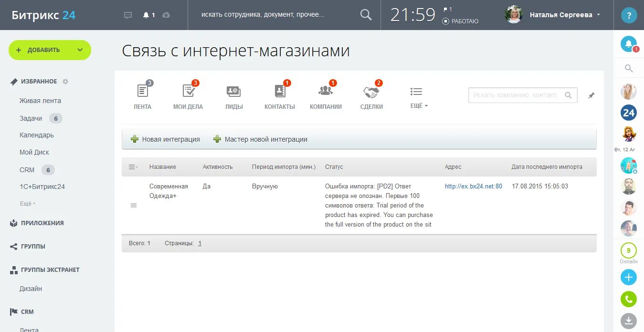Click the plus icon in right sidebar
The height and width of the screenshot is (332, 644).
tap(629, 277)
